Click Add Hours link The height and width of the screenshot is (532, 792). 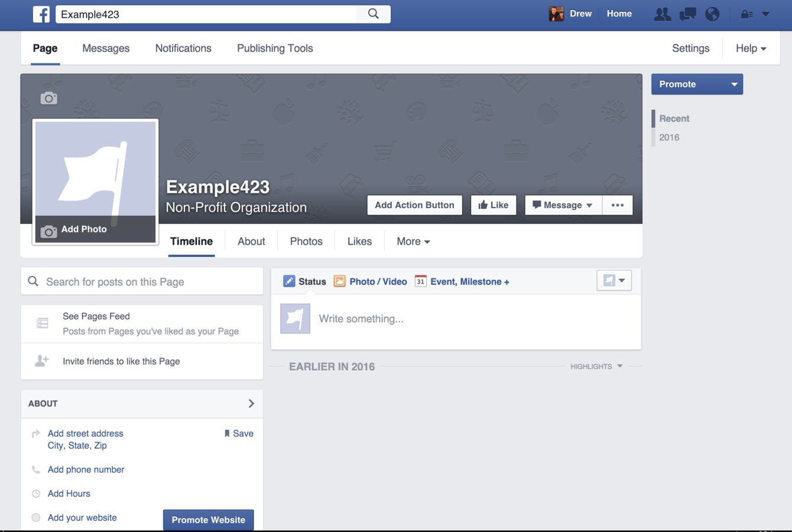point(69,494)
